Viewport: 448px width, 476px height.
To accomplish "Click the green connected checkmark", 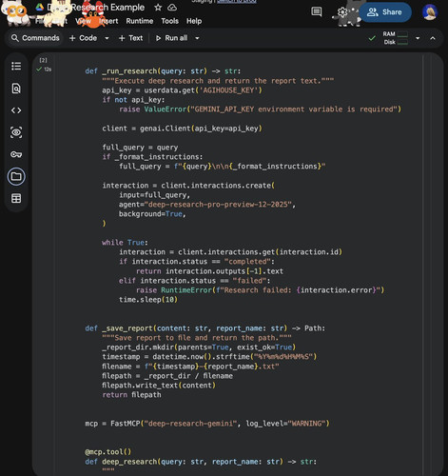I will [372, 38].
